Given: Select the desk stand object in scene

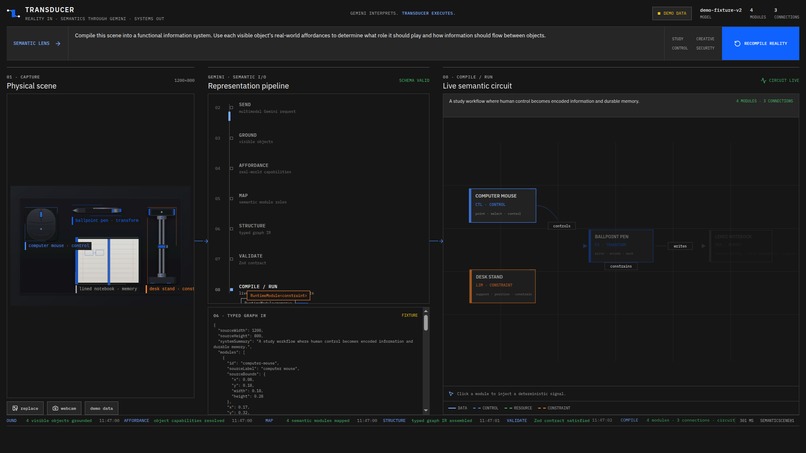Looking at the screenshot, I should pos(162,245).
